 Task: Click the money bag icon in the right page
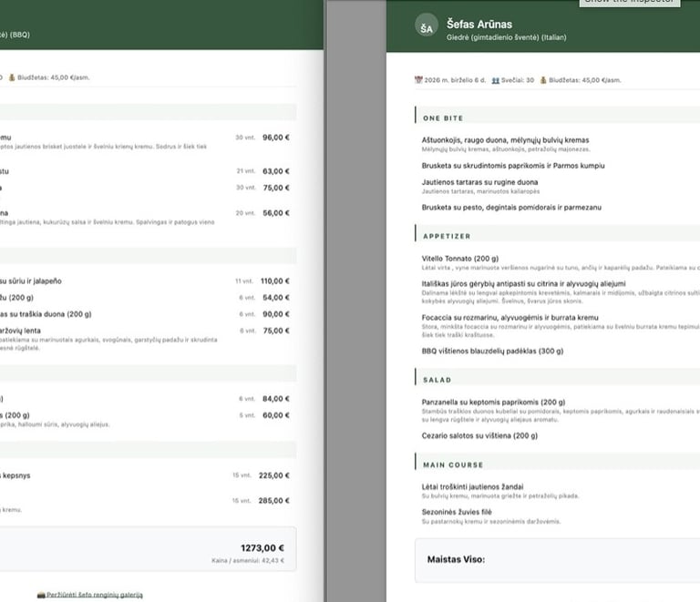click(x=543, y=80)
